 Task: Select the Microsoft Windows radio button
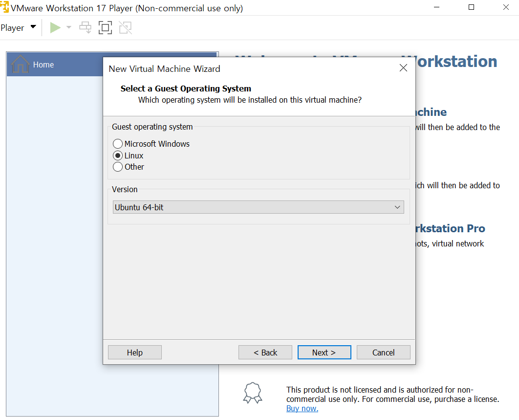tap(117, 144)
